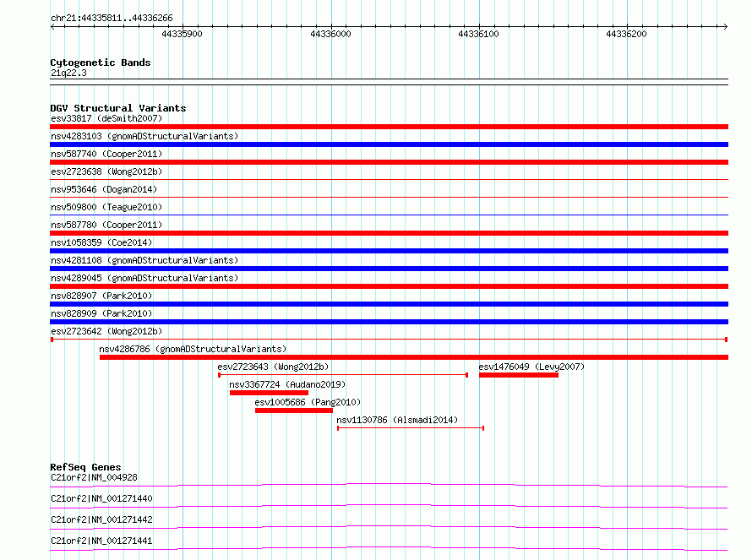The width and height of the screenshot is (752, 560).
Task: Click nsv4283103 (gnomADStructuralVariants) label
Action: tap(144, 136)
